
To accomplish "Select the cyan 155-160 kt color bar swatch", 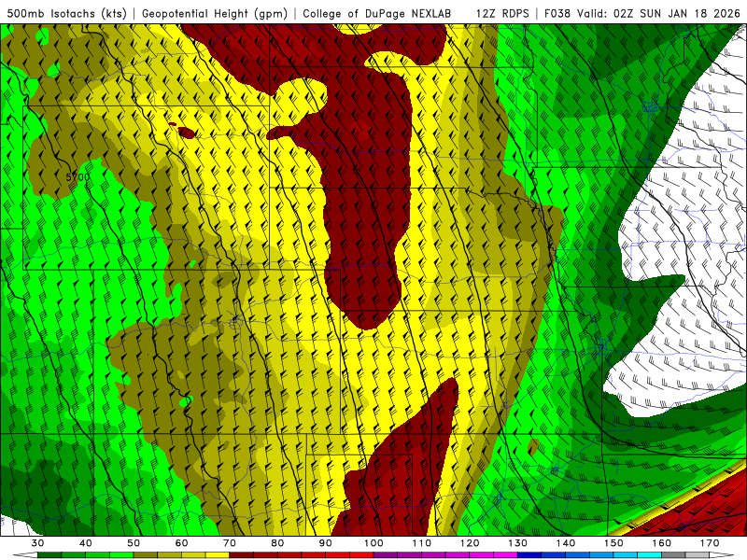I will coord(650,555).
